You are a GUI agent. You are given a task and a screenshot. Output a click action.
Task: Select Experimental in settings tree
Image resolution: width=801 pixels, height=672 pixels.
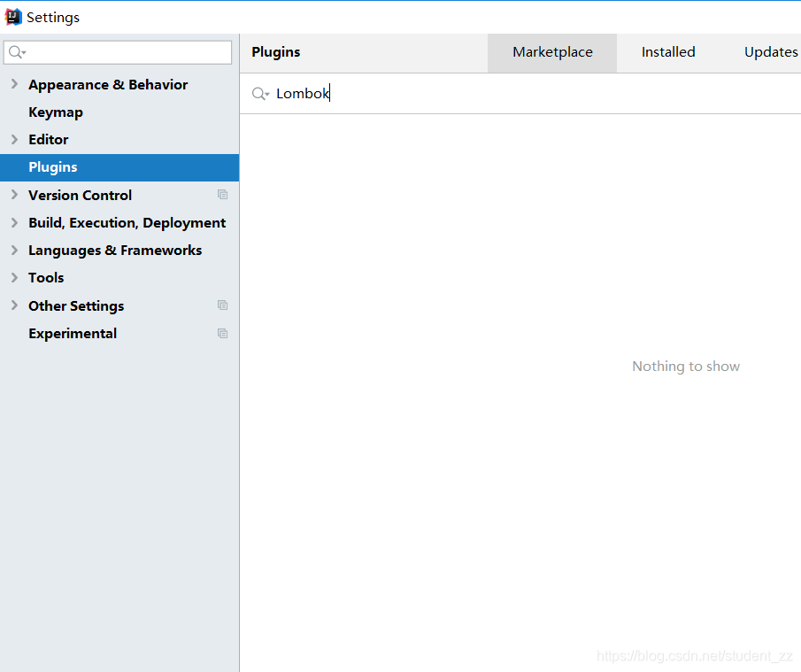(73, 334)
